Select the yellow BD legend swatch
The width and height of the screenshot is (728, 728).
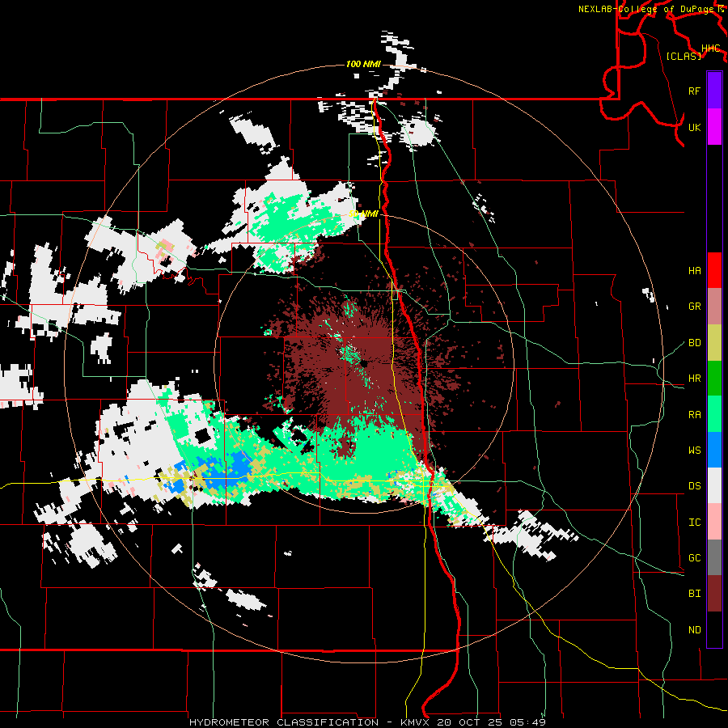[x=714, y=343]
